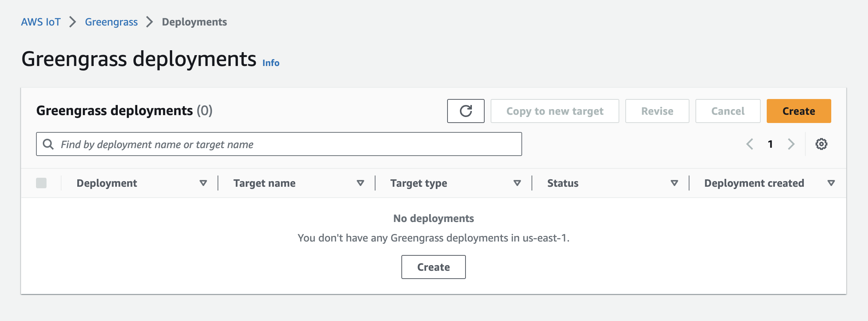Open table preferences gear icon
Image resolution: width=868 pixels, height=321 pixels.
point(821,144)
